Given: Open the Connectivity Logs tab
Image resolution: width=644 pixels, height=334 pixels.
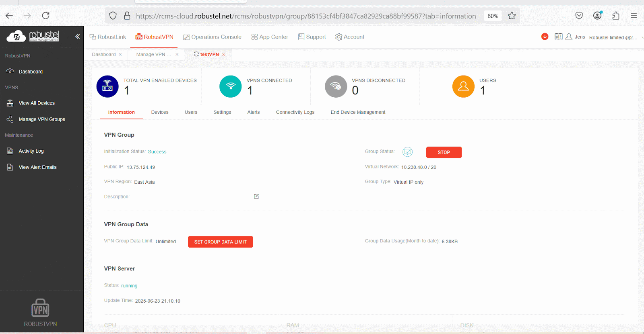Looking at the screenshot, I should point(295,112).
